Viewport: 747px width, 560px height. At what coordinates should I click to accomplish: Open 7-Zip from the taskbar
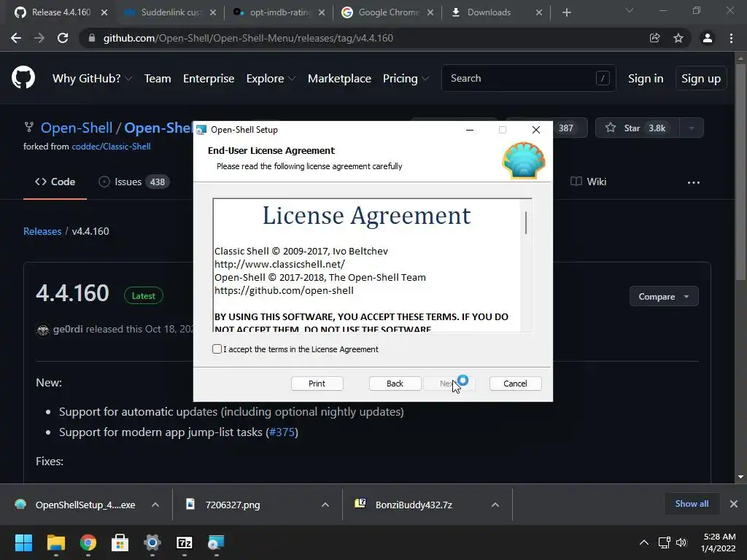pos(185,542)
